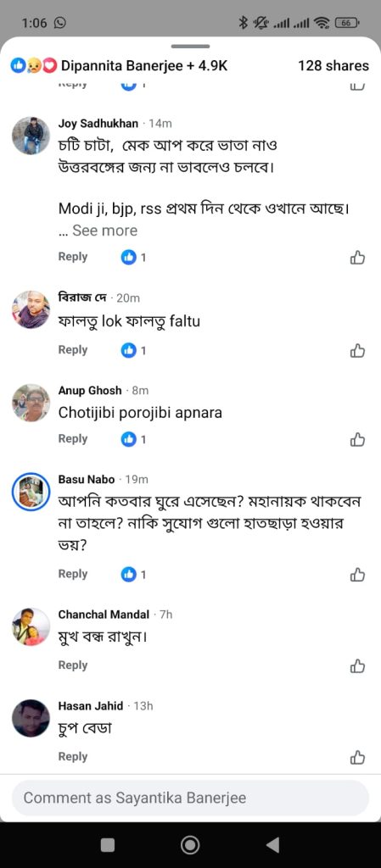
Task: Tap Android home circle button
Action: pyautogui.click(x=190, y=845)
